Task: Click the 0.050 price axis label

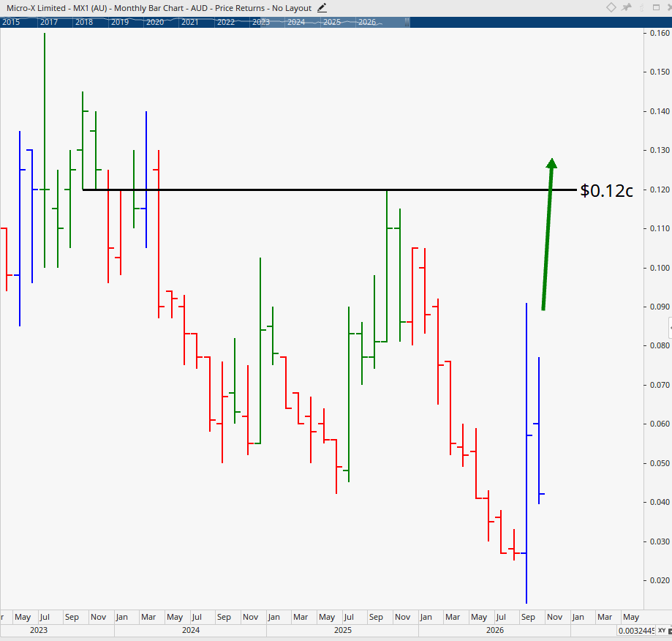Action: coord(660,463)
